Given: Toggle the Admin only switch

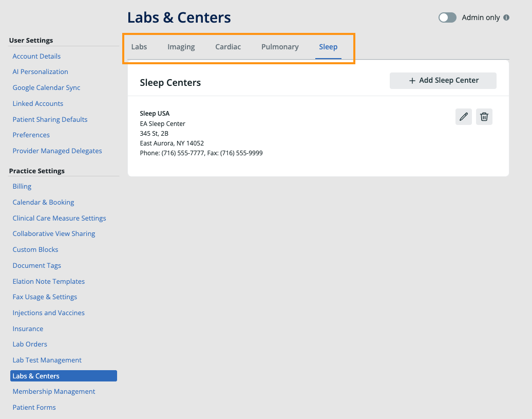Looking at the screenshot, I should coord(447,17).
